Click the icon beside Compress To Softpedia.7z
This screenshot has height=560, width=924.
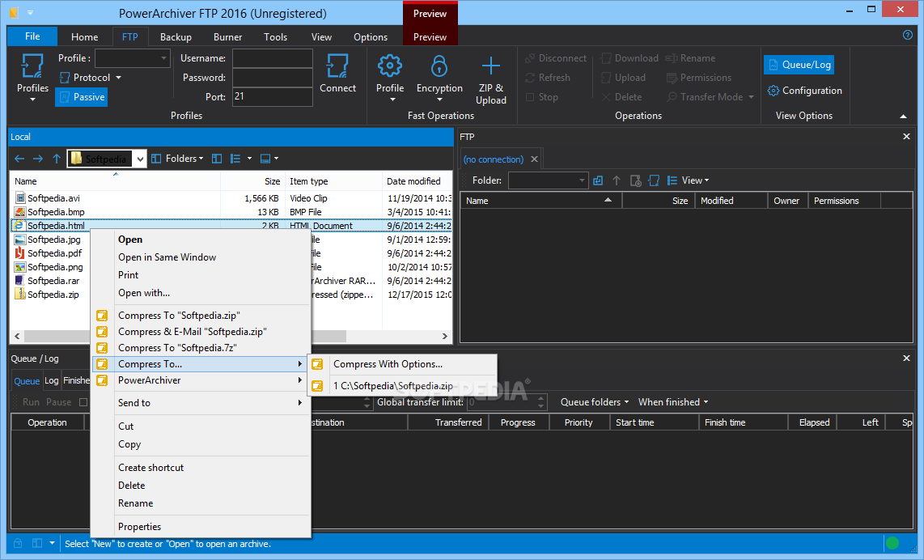[x=102, y=348]
